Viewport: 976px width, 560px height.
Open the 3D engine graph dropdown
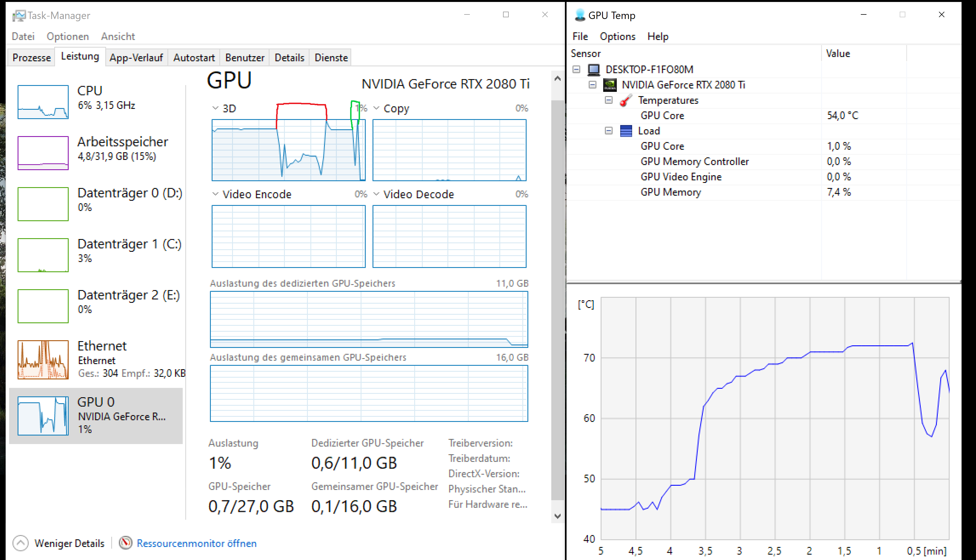[x=216, y=108]
